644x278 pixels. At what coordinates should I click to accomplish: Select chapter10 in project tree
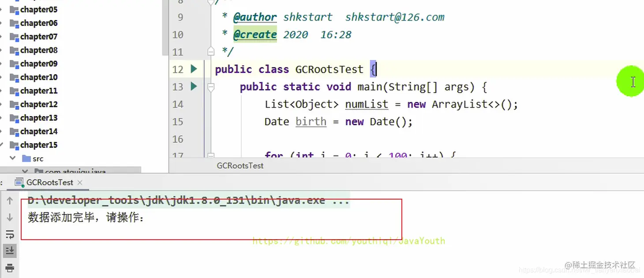pyautogui.click(x=39, y=77)
